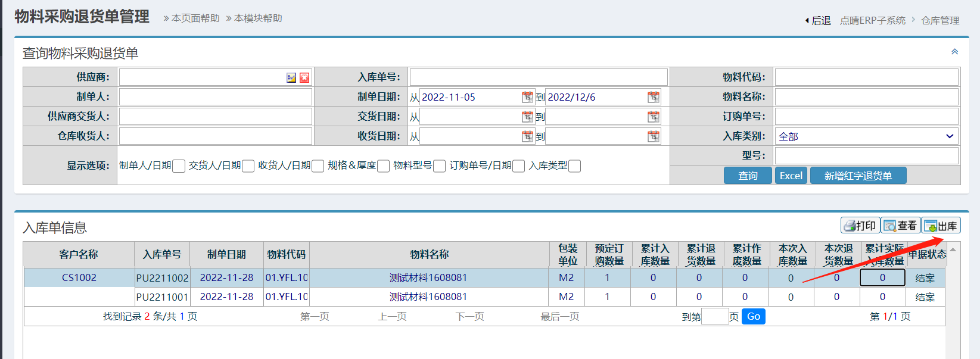
Task: Go to 点晴ERP子系统 breadcrumb
Action: pos(872,20)
